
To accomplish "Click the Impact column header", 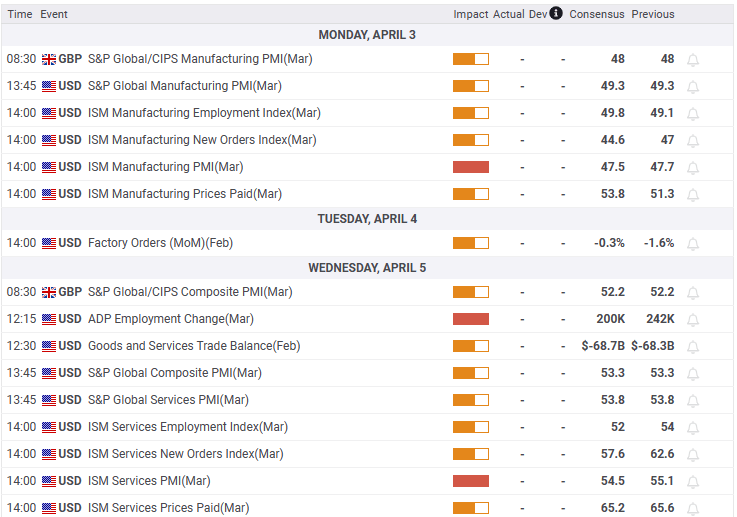I will [x=470, y=14].
